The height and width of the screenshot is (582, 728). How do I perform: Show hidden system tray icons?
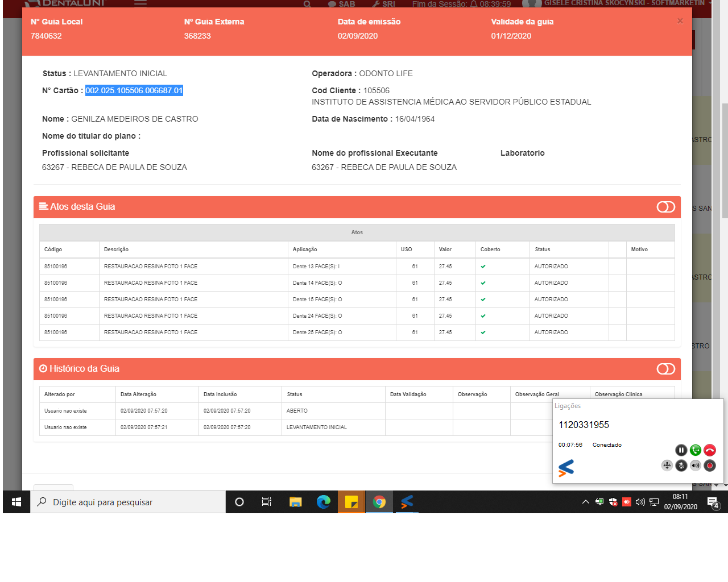tap(585, 502)
